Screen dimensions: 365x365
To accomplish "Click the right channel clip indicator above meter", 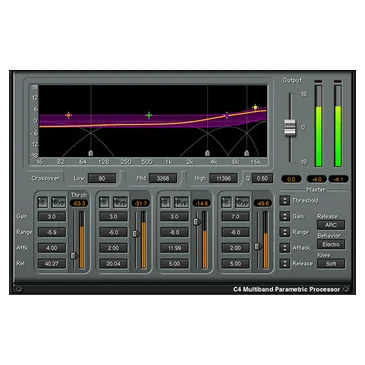I will 338,81.
